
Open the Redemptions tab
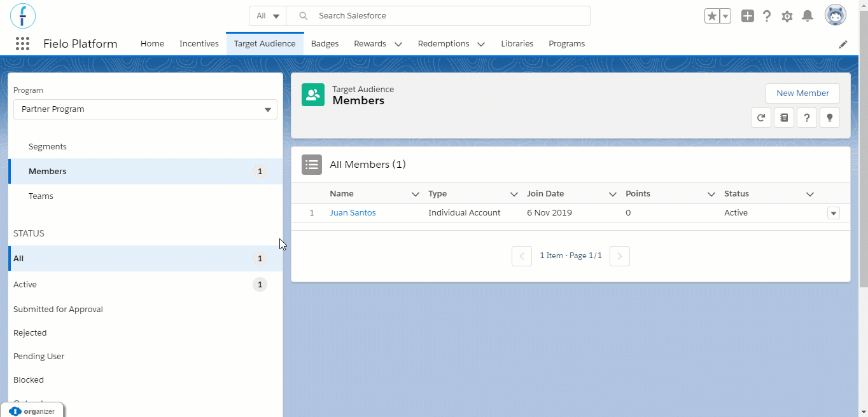pyautogui.click(x=444, y=44)
